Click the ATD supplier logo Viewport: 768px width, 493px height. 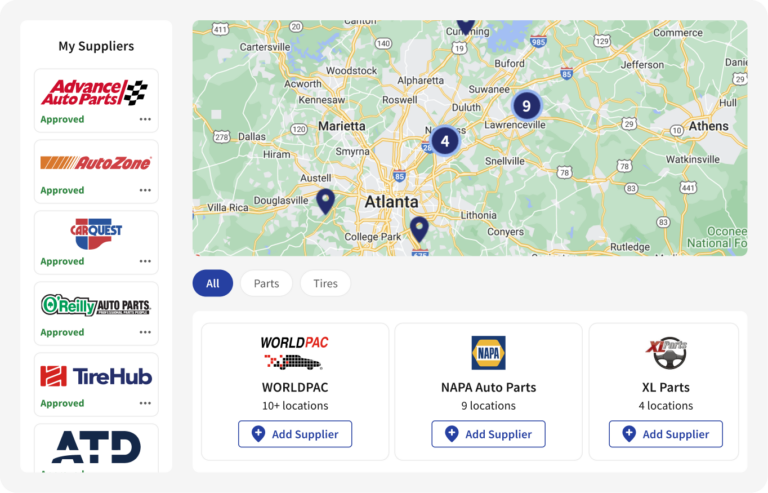coord(96,447)
